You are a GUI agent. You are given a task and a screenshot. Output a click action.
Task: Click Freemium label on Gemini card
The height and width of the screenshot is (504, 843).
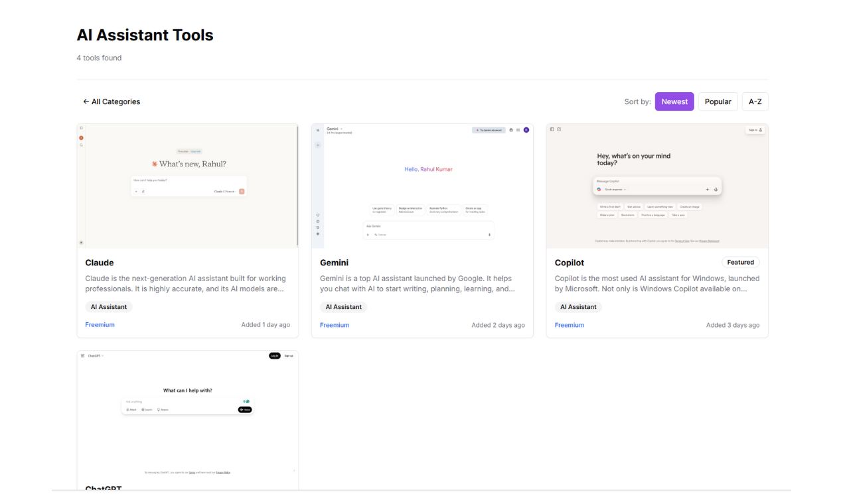coord(335,325)
